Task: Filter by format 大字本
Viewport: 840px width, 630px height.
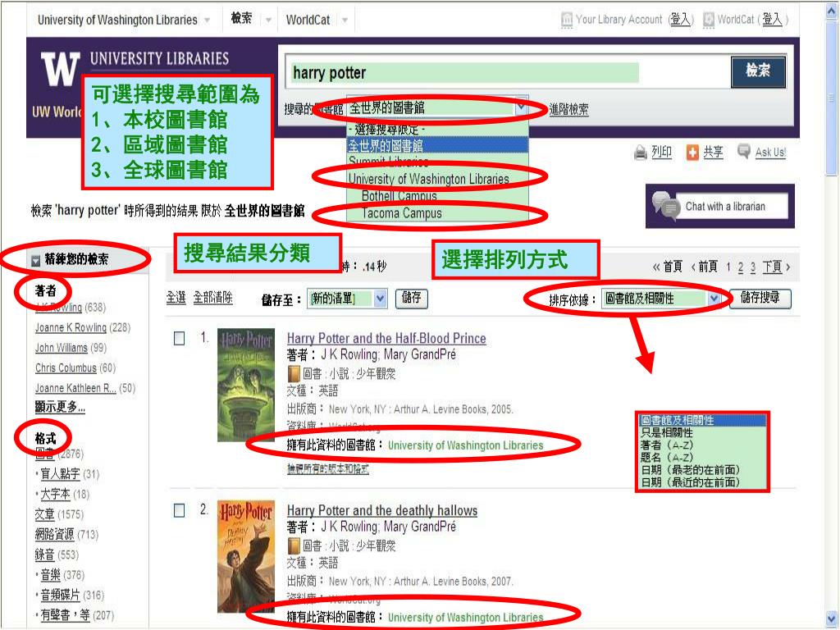Action: [x=55, y=494]
